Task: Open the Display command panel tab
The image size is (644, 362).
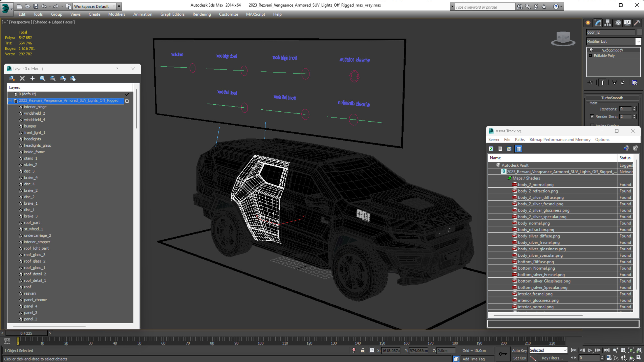Action: pos(627,23)
